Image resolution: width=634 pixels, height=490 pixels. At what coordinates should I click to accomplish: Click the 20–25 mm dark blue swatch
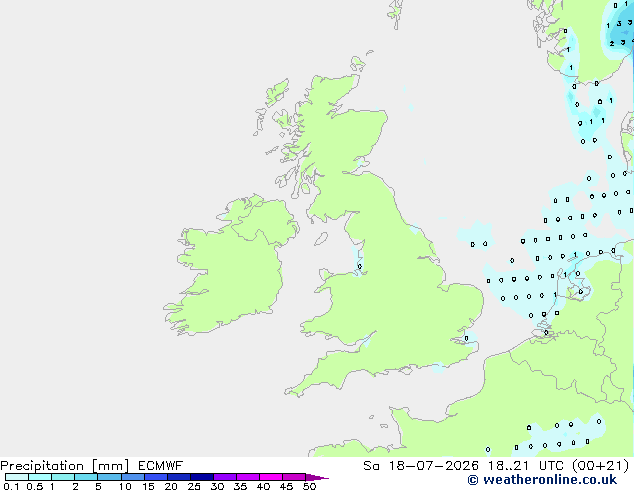coord(179,477)
